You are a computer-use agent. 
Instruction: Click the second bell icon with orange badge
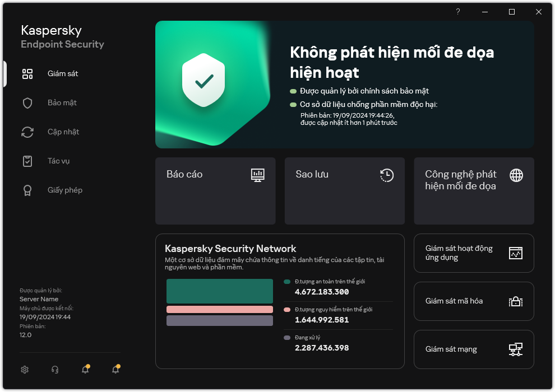coord(115,370)
